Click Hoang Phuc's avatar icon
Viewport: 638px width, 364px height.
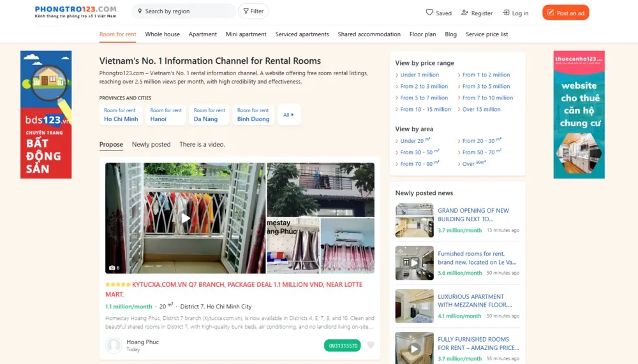(x=114, y=346)
